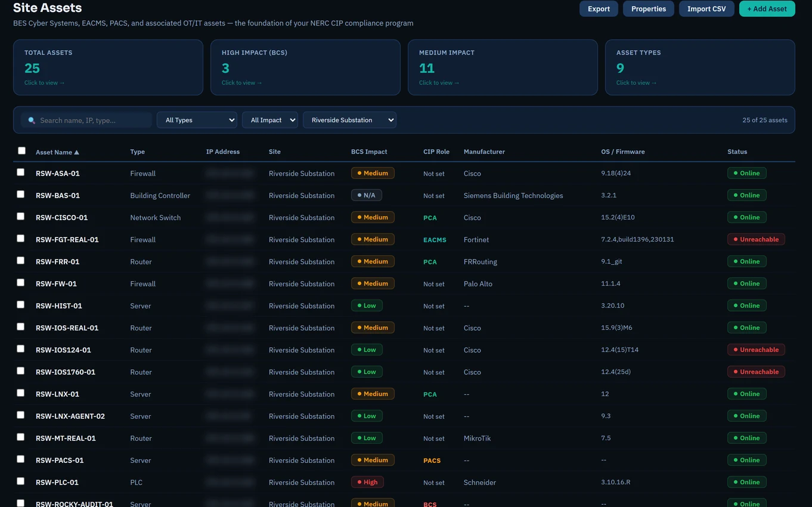This screenshot has width=812, height=507.
Task: Sort by the BCS Impact column header
Action: click(x=369, y=152)
